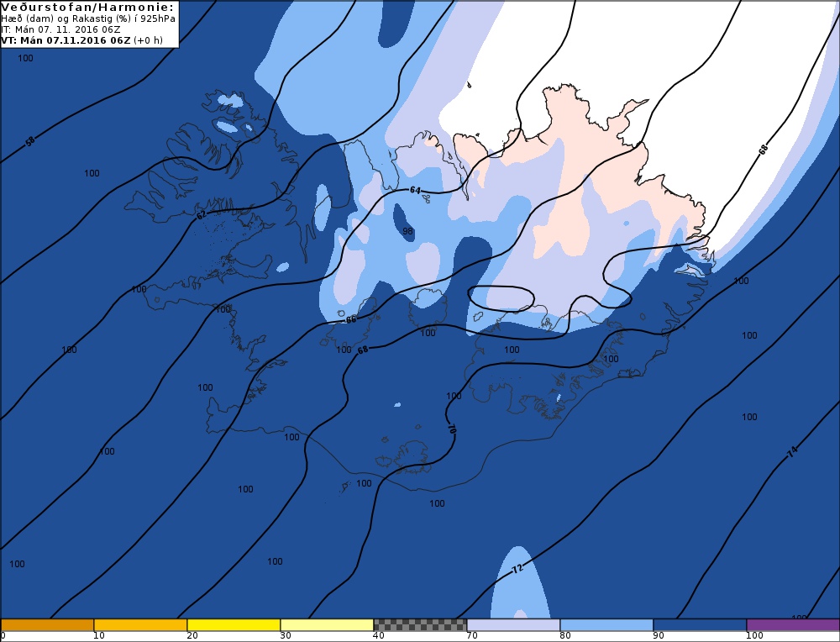Image resolution: width=840 pixels, height=642 pixels.
Task: Pick the light blue 80–90 legend swatch
Action: click(x=606, y=625)
